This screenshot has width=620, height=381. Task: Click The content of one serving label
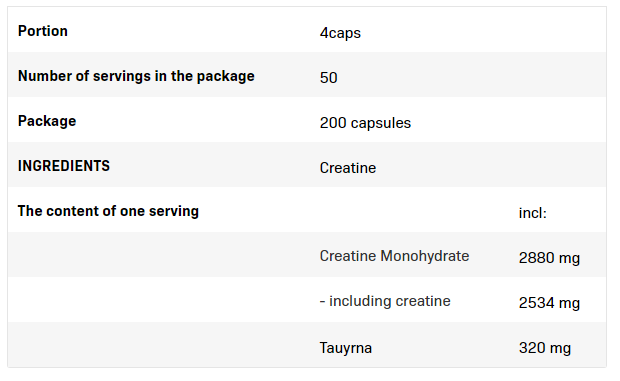click(108, 211)
